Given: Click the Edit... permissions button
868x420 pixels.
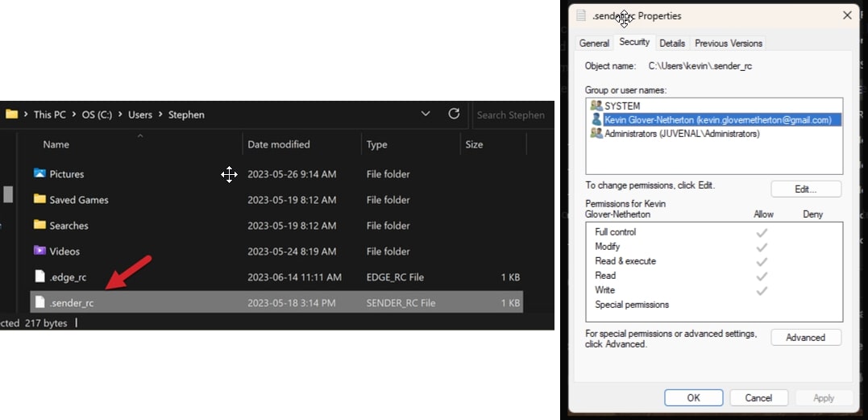Looking at the screenshot, I should (x=806, y=189).
